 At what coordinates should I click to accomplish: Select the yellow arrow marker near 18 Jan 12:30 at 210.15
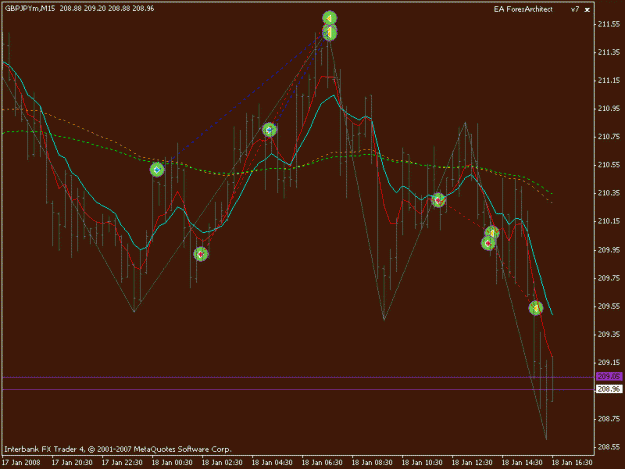pos(492,232)
